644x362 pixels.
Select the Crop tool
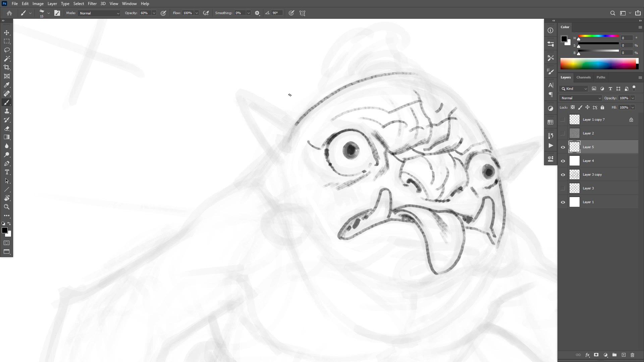7,67
